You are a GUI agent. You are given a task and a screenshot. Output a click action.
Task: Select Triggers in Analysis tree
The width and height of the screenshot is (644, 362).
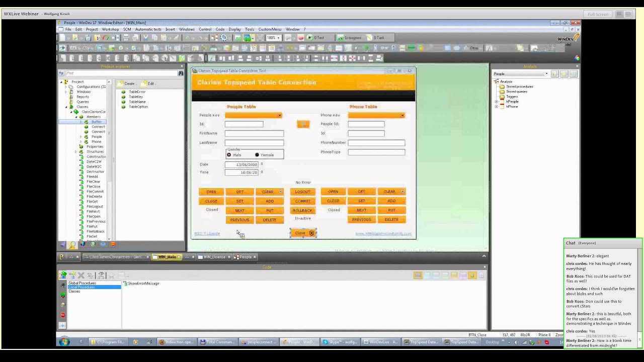512,97
